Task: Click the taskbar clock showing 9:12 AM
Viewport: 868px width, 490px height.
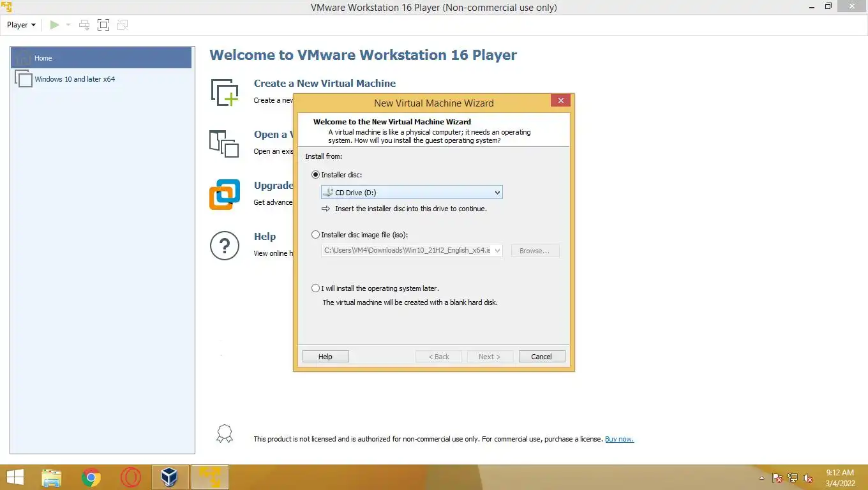Action: coord(840,478)
